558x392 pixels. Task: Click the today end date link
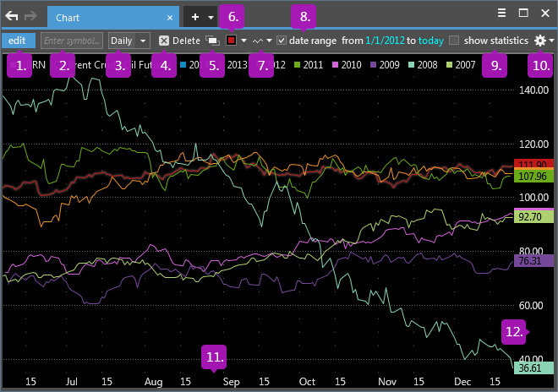point(431,40)
